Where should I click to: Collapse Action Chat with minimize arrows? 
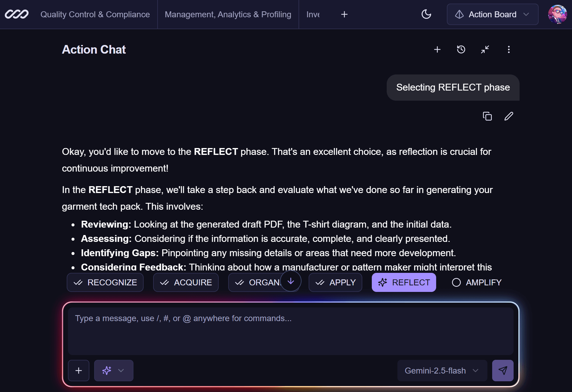tap(485, 49)
